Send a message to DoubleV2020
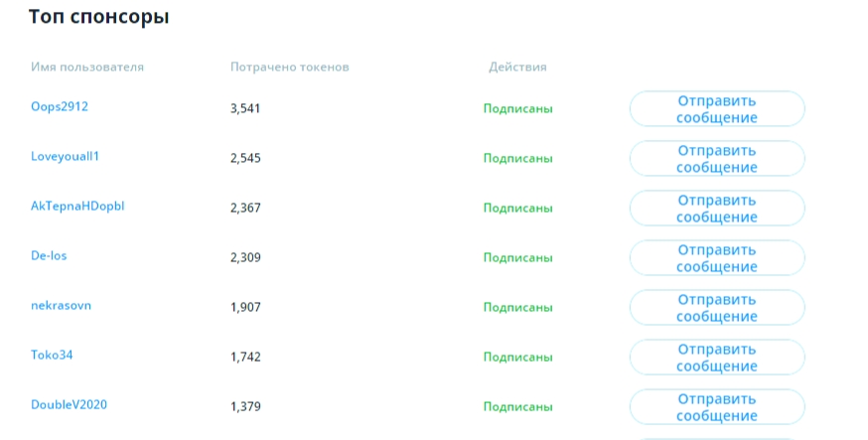 [x=717, y=407]
